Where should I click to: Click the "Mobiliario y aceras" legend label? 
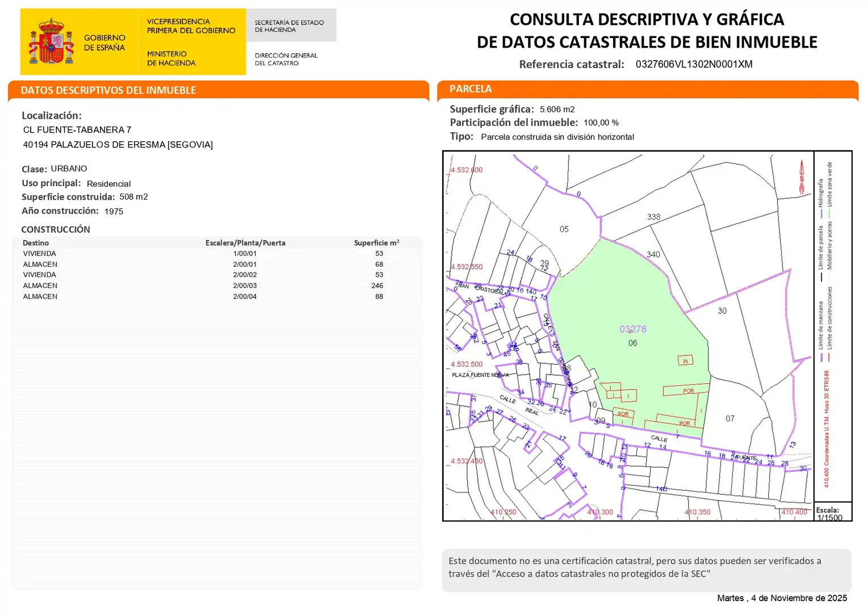[829, 245]
